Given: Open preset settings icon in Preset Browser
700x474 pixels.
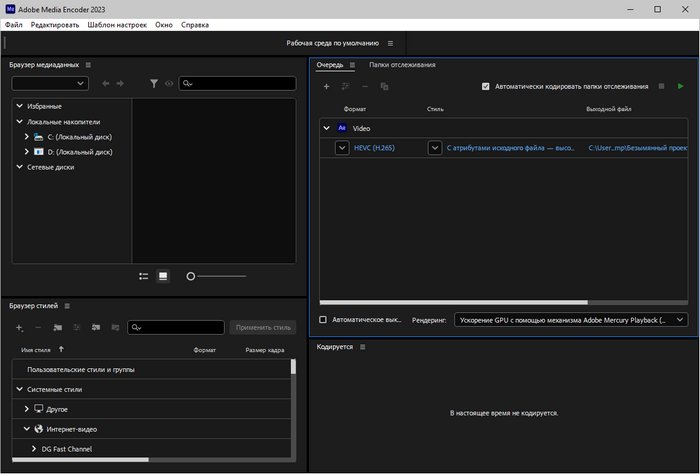Looking at the screenshot, I should click(x=76, y=328).
